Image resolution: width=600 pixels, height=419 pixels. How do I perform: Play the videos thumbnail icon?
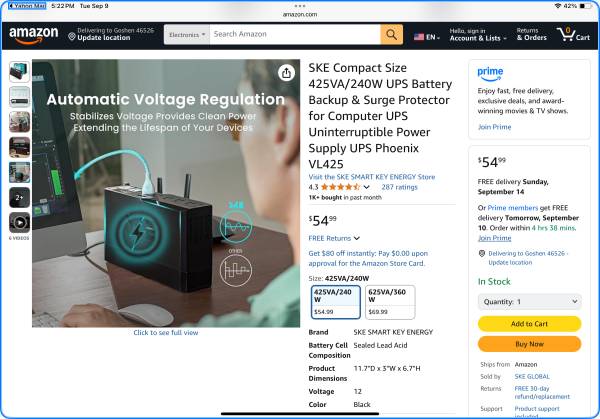[20, 222]
